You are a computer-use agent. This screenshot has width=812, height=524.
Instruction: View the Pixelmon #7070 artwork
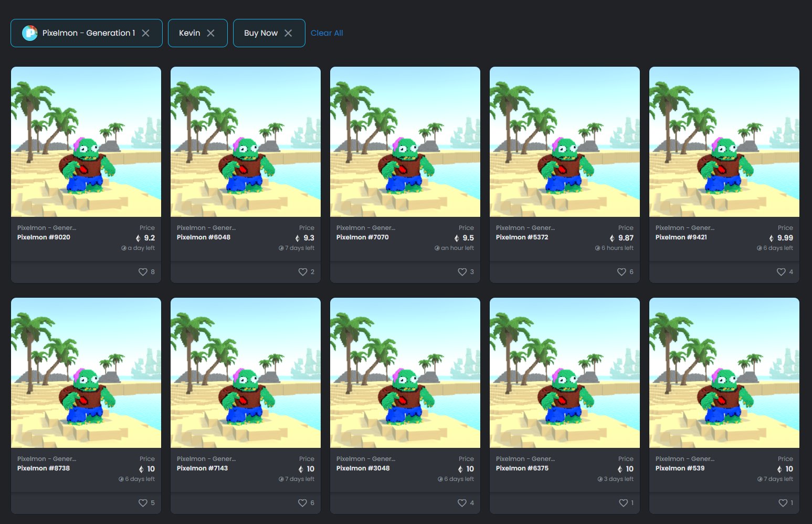pyautogui.click(x=405, y=142)
